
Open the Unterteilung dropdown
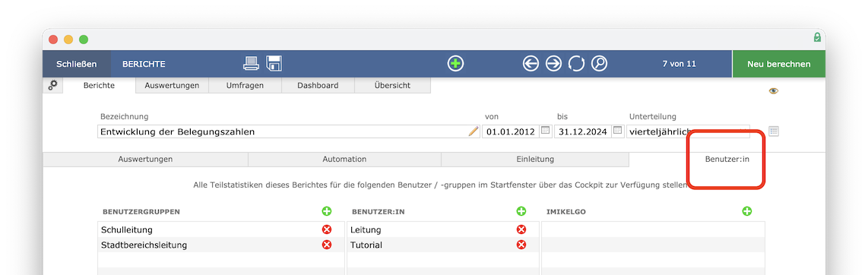click(688, 131)
